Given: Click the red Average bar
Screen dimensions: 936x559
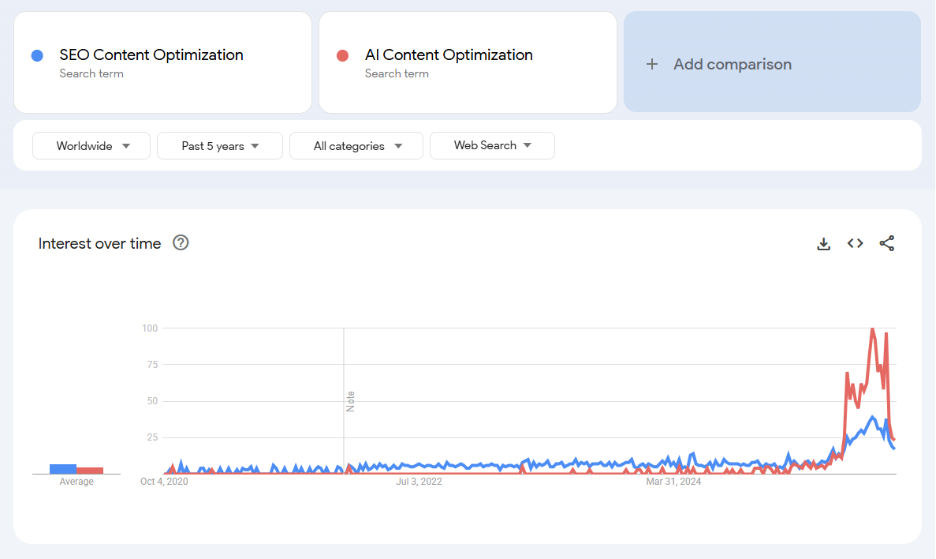Looking at the screenshot, I should 90,470.
